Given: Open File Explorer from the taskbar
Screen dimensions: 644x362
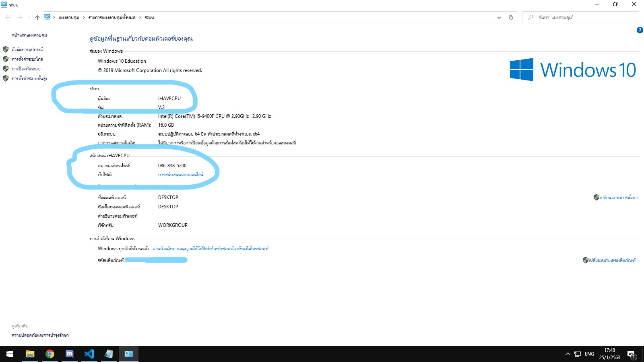Looking at the screenshot, I should click(x=30, y=354).
